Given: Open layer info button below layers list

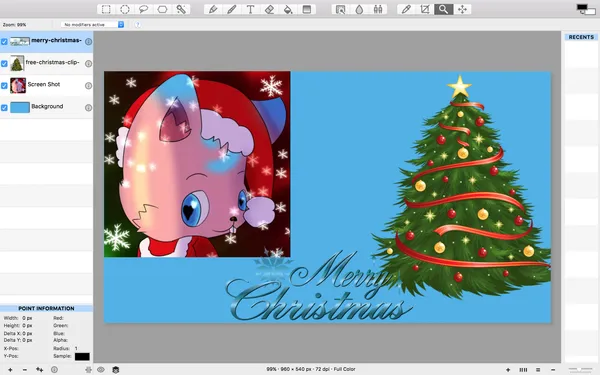Looking at the screenshot, I should pyautogui.click(x=54, y=370).
